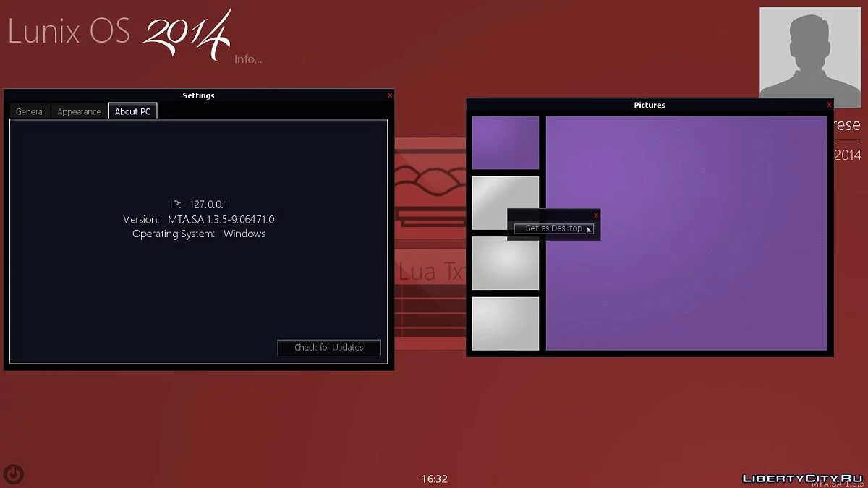Viewport: 868px width, 488px height.
Task: Click the user profile avatar picture
Action: [x=809, y=52]
